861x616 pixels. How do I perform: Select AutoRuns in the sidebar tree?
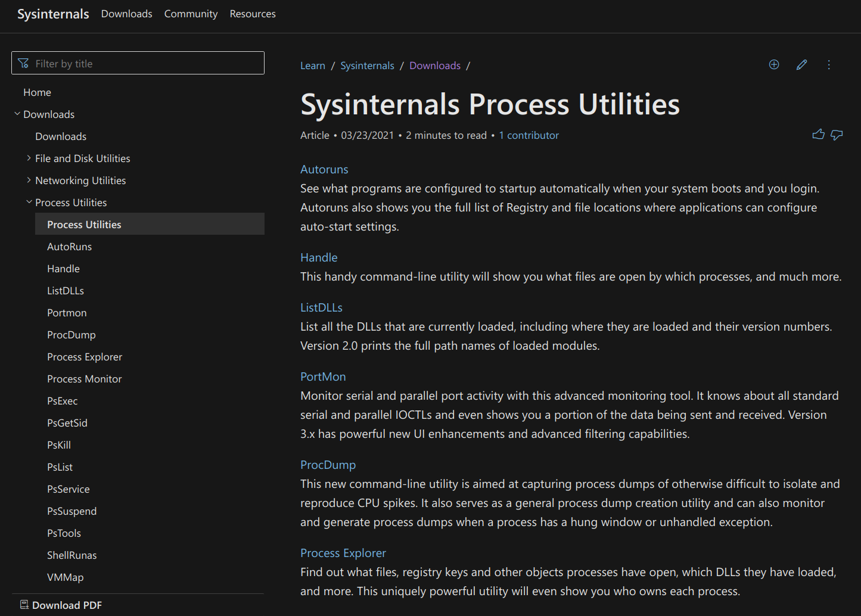point(70,247)
